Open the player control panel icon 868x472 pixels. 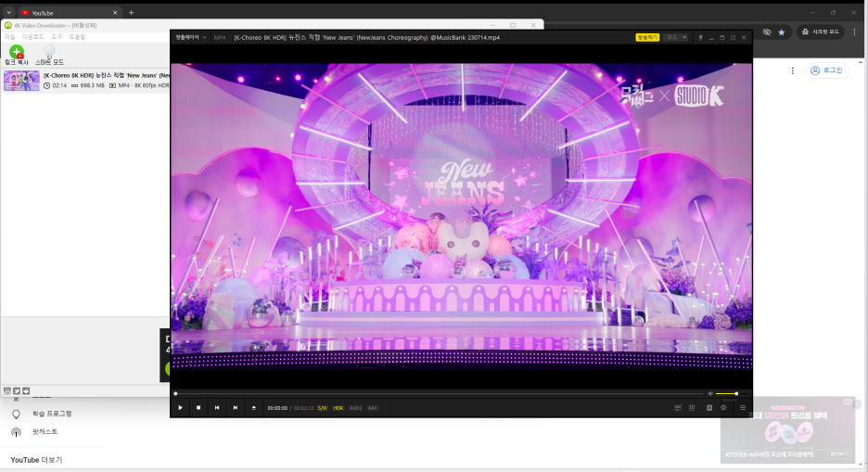coord(709,408)
